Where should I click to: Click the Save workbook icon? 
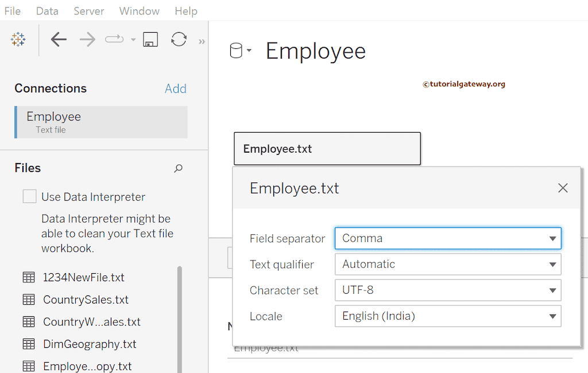(150, 39)
